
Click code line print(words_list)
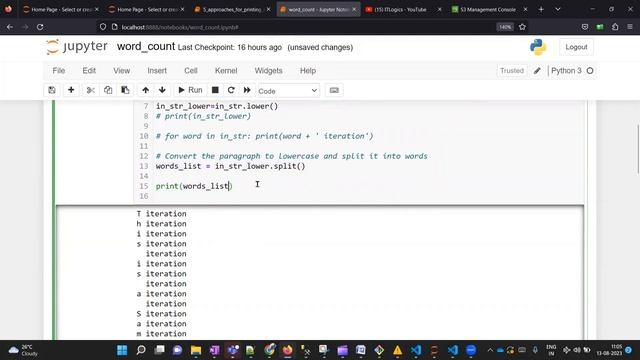(194, 186)
